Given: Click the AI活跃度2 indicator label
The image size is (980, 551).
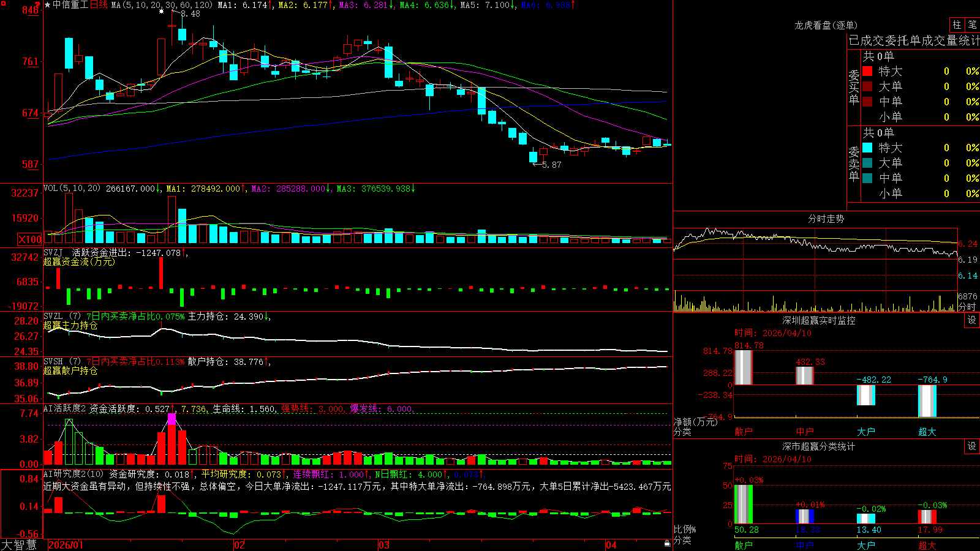Looking at the screenshot, I should pos(65,408).
